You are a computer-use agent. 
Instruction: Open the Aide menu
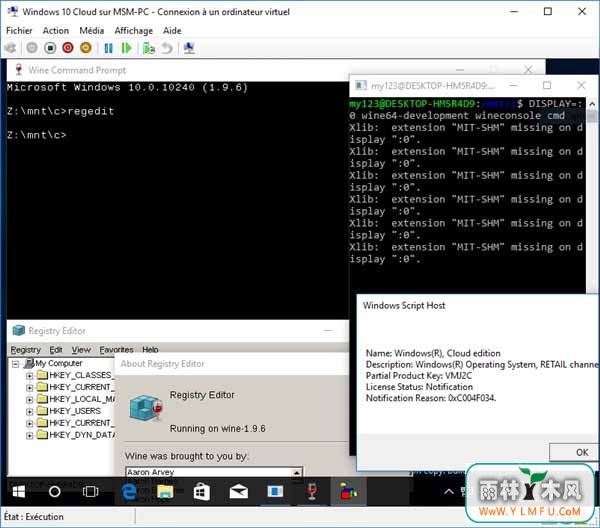(x=172, y=31)
